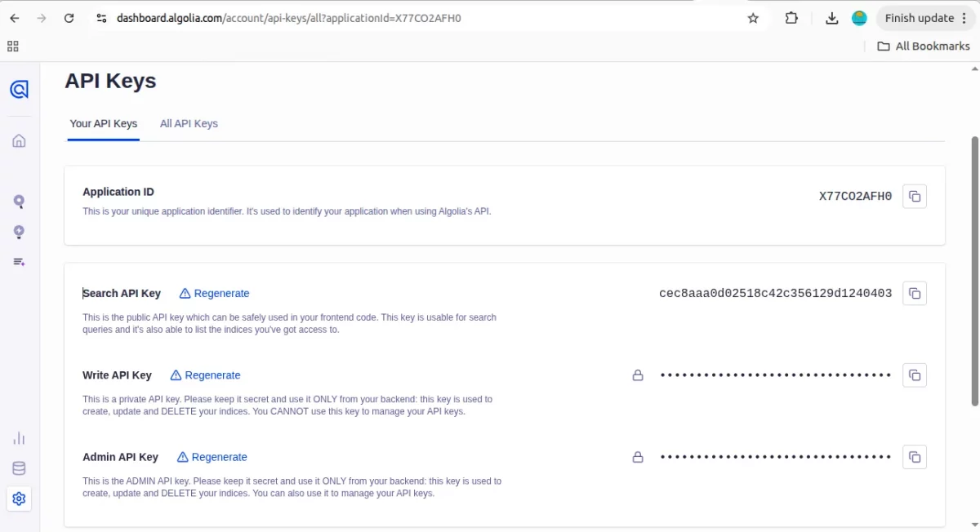Open Data Sources via the database icon
The image size is (980, 532).
coord(19,468)
